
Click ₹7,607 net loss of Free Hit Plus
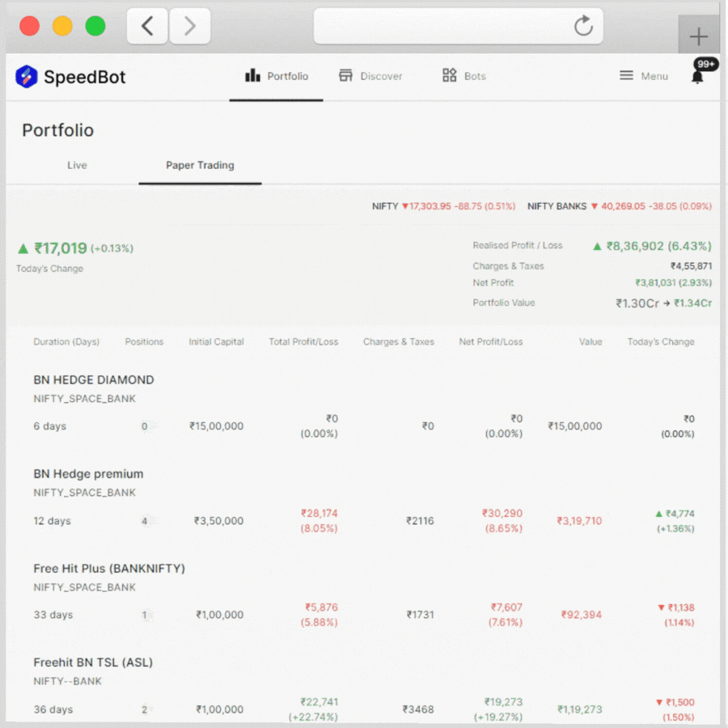pos(506,607)
